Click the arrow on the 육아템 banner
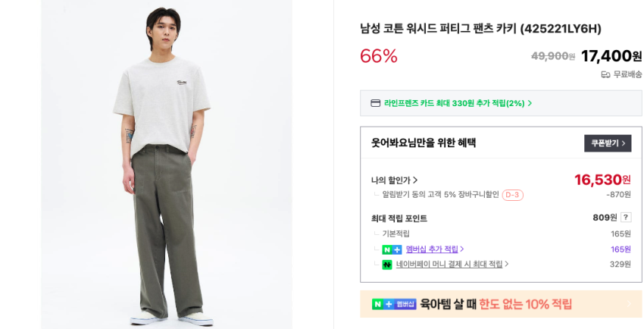644x329 pixels. point(628,304)
